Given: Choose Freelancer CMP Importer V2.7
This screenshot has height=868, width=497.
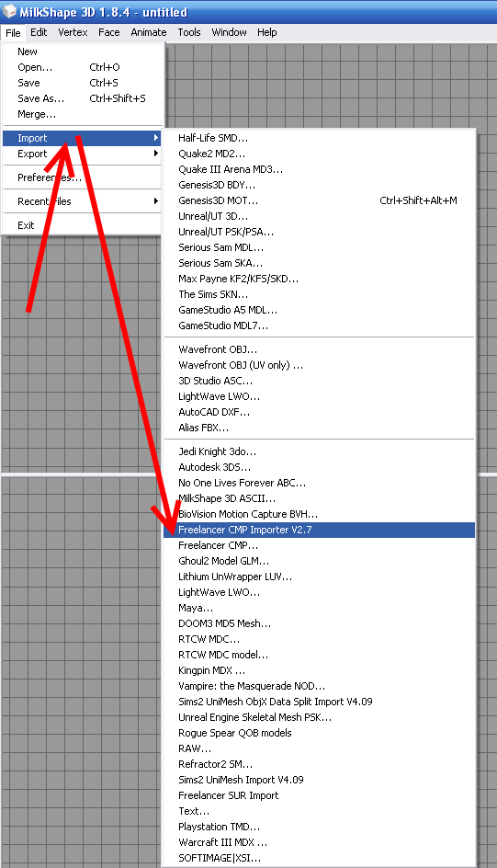Looking at the screenshot, I should coord(320,530).
